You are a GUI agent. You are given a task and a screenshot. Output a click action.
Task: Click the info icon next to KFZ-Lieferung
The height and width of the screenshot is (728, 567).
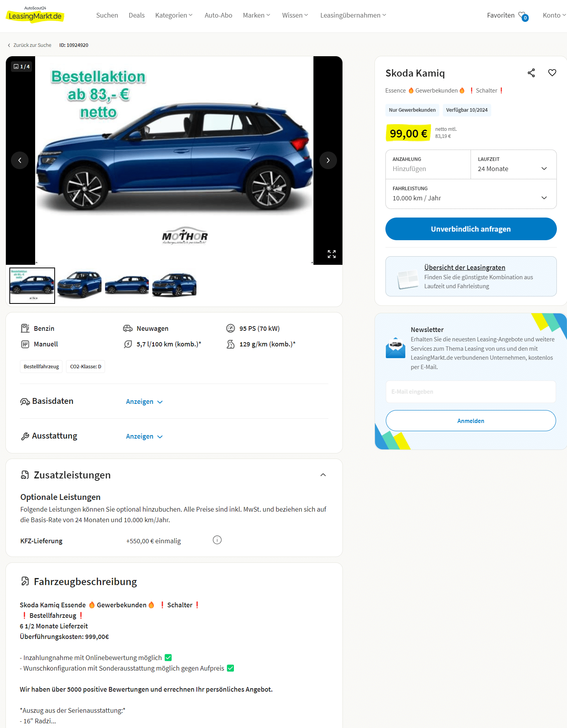217,540
